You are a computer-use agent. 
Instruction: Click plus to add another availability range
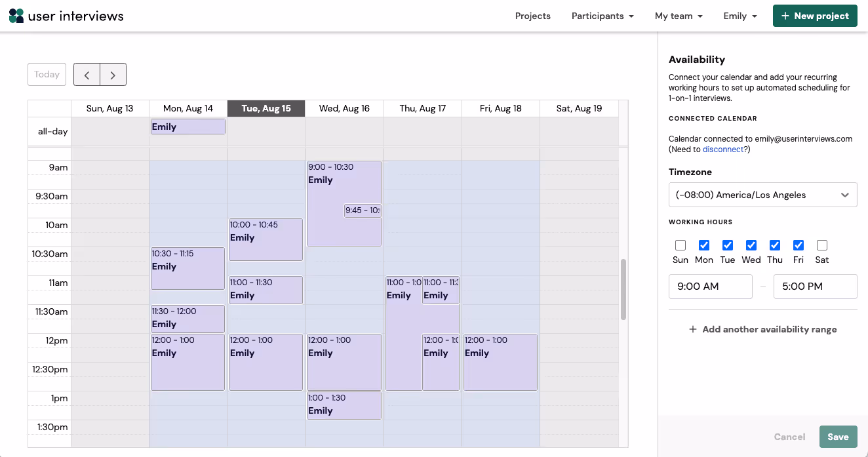693,329
